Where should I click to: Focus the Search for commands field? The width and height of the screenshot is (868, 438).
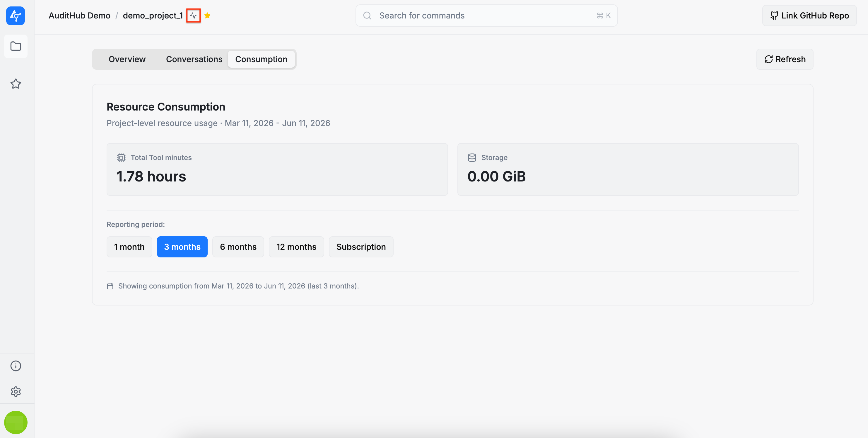486,16
